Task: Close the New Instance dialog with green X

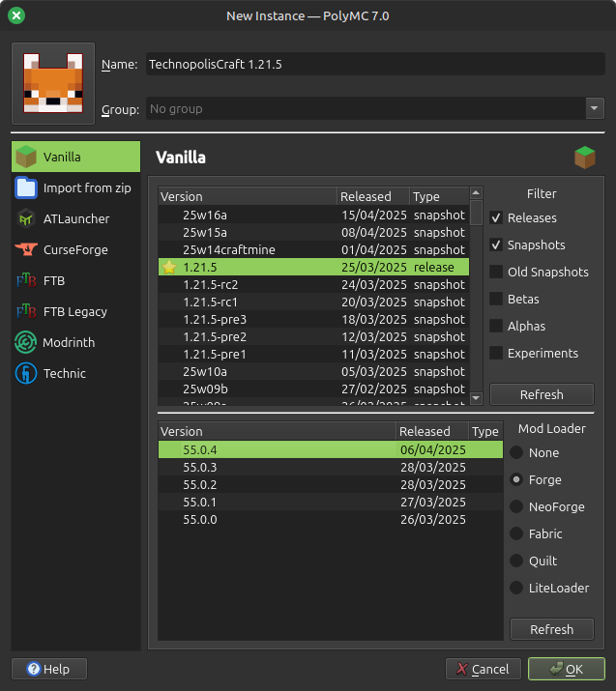Action: (16, 15)
